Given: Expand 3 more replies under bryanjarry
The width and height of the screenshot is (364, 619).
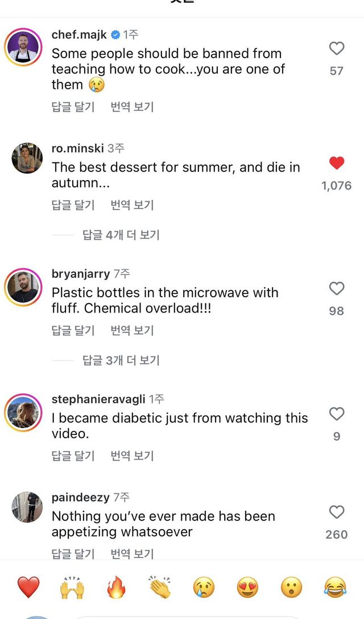Looking at the screenshot, I should pos(121,360).
